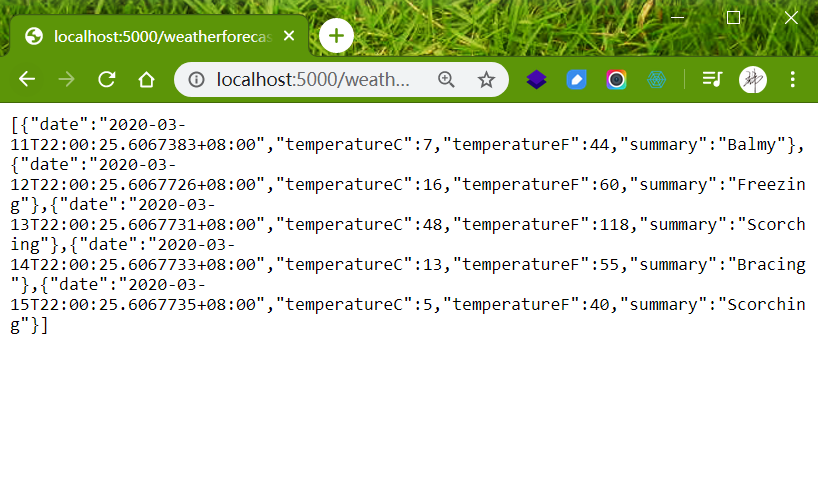Screen dimensions: 818x502
Task: Open the media playlist control
Action: click(x=712, y=80)
